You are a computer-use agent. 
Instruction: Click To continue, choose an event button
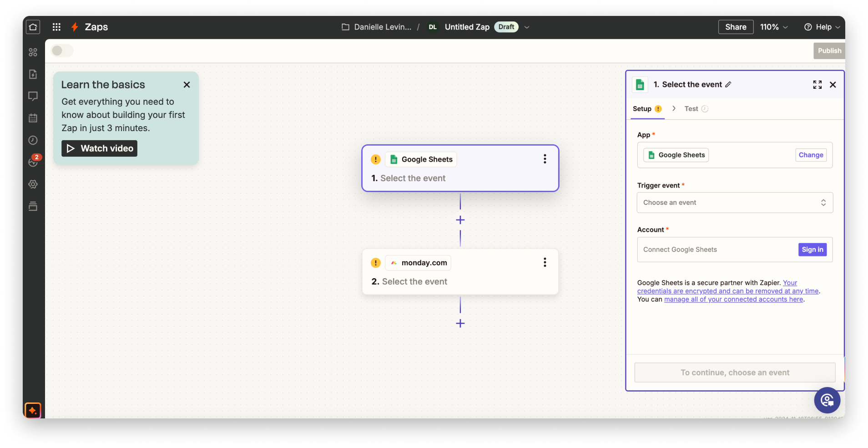click(x=735, y=372)
